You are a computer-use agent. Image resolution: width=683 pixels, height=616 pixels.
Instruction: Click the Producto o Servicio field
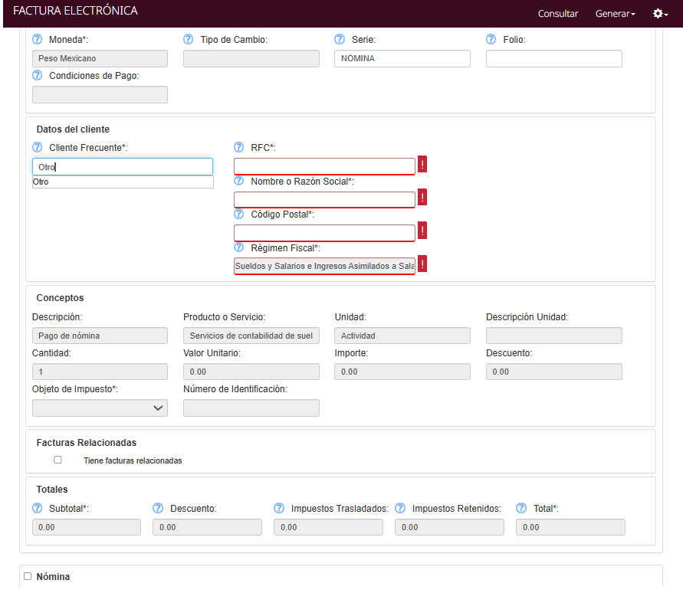click(251, 336)
